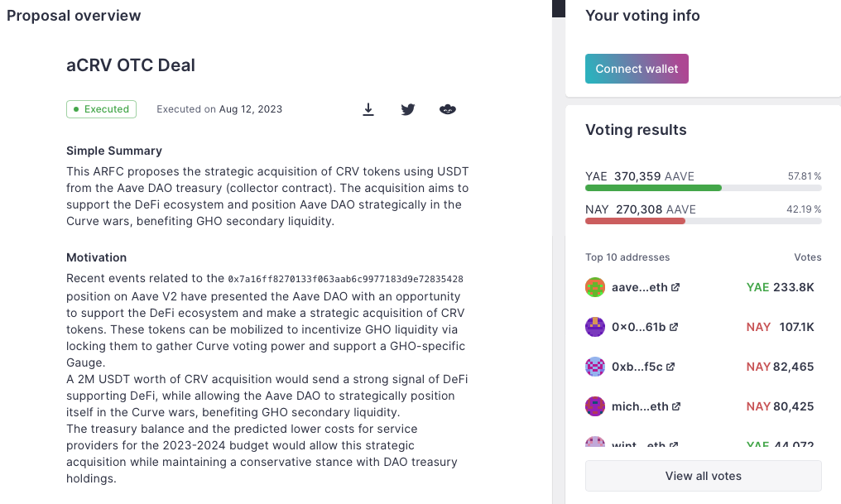Click the aave...eth voter avatar
The width and height of the screenshot is (841, 504).
pyautogui.click(x=595, y=288)
